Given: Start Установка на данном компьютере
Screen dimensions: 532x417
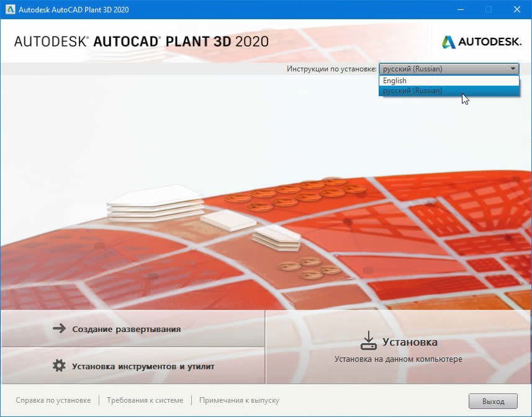Looking at the screenshot, I should click(398, 347).
